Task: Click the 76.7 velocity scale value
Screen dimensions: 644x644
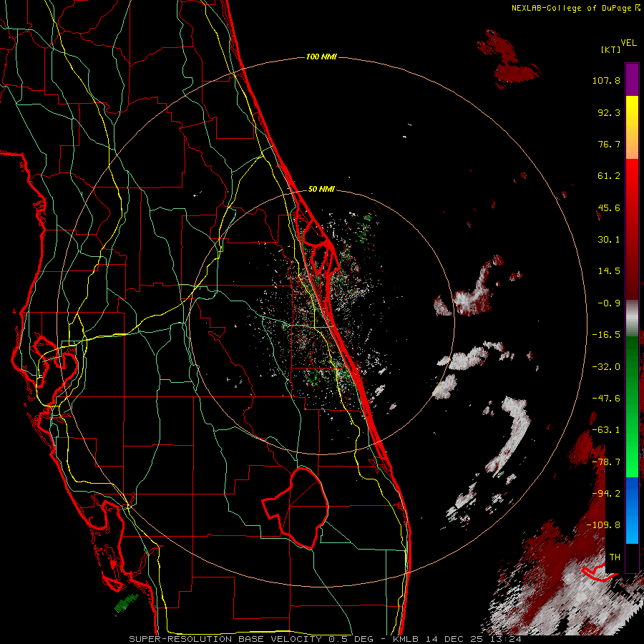Action: click(609, 144)
